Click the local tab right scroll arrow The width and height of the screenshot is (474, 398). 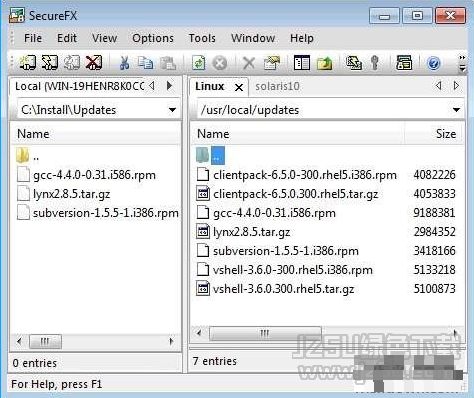click(169, 86)
